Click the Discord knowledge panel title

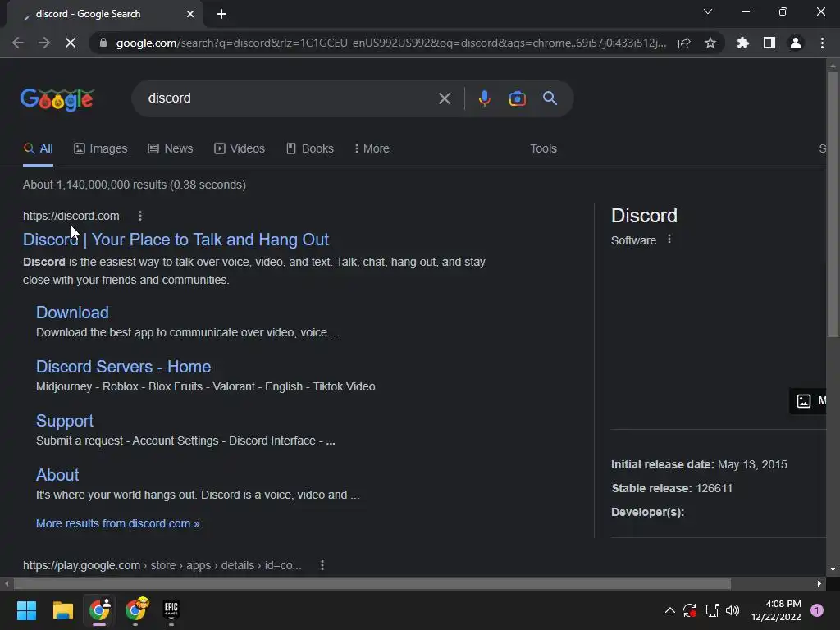point(644,216)
